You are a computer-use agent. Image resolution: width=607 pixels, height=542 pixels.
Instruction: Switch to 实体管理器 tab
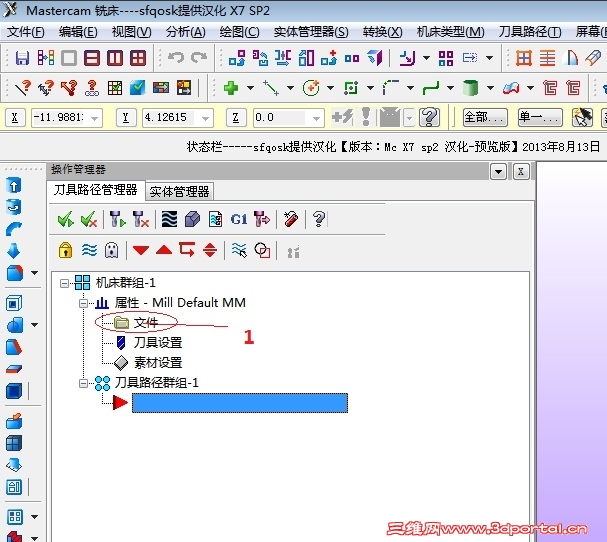click(179, 191)
